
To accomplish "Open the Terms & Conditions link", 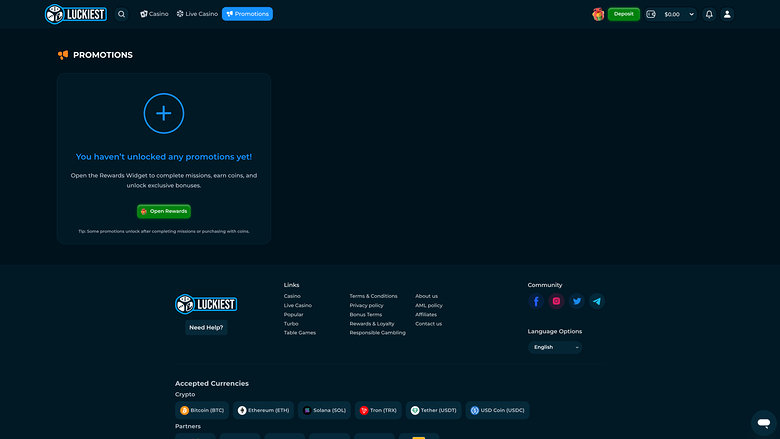I will 373,296.
